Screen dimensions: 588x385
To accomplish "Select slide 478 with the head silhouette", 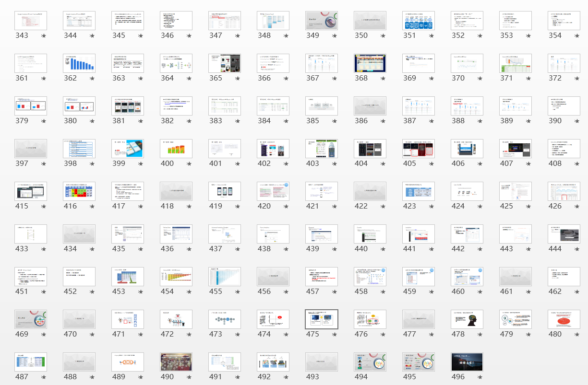I will coord(467,319).
